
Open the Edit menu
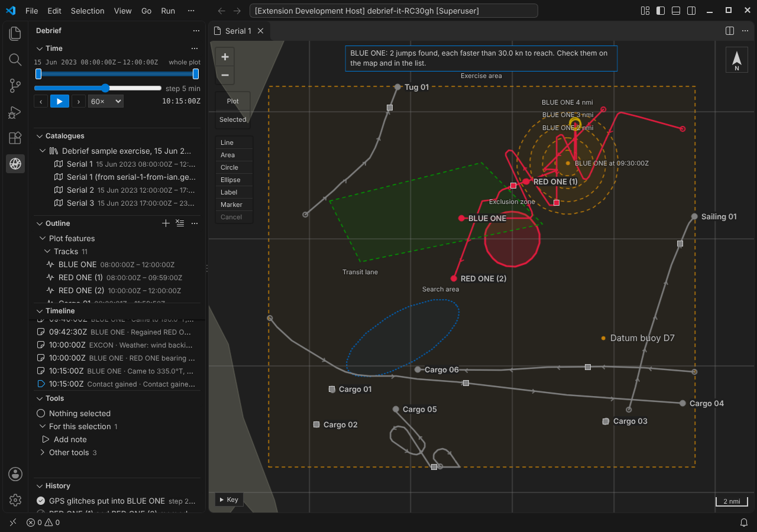[x=54, y=11]
